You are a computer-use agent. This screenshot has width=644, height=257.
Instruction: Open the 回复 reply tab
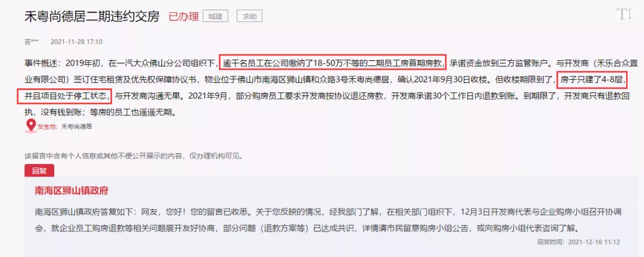pos(39,171)
